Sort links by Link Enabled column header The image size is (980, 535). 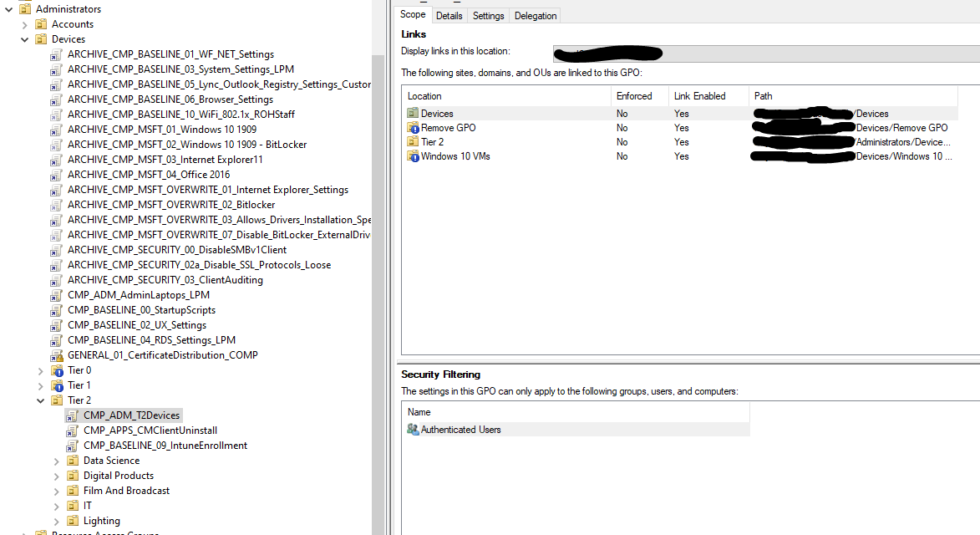(708, 96)
